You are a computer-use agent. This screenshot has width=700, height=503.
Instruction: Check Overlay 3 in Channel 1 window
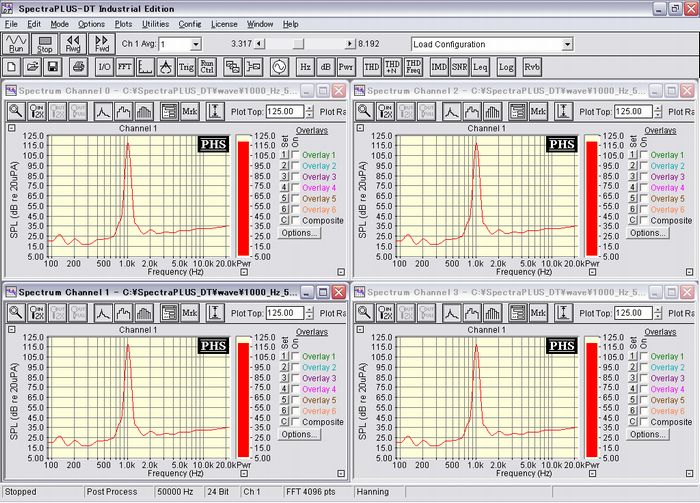click(x=293, y=379)
